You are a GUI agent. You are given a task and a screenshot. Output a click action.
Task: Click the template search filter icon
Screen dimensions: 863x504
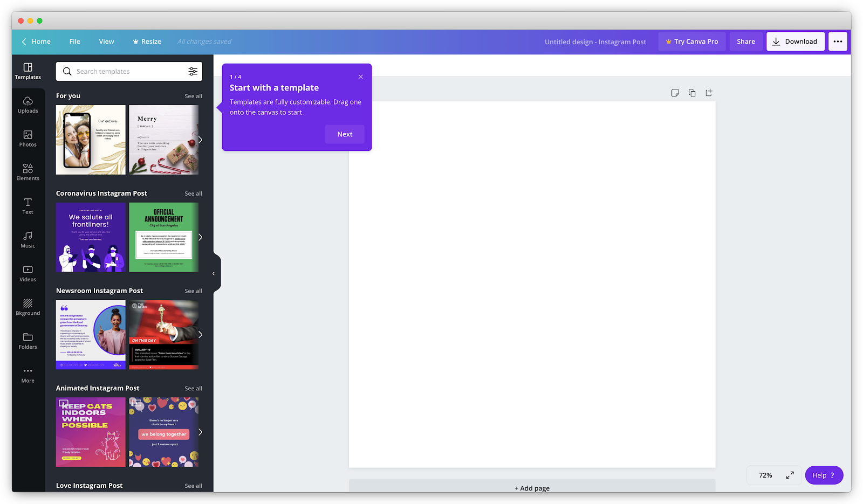(193, 72)
